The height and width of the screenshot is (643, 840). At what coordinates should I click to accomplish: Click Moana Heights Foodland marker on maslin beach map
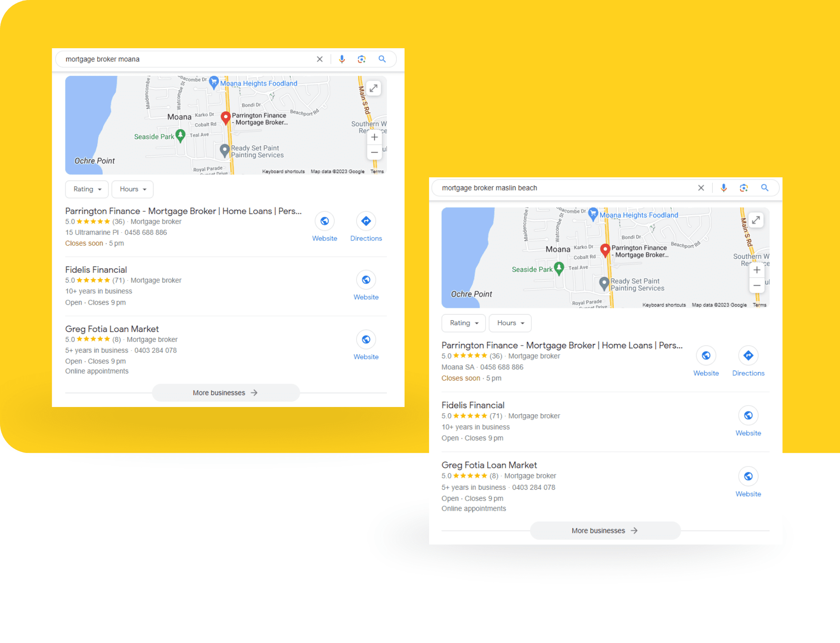coord(593,214)
